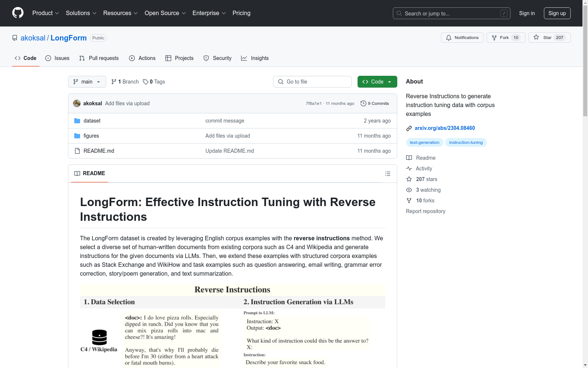Viewport: 588px width, 368px height.
Task: Open the Actions tab
Action: pos(142,58)
